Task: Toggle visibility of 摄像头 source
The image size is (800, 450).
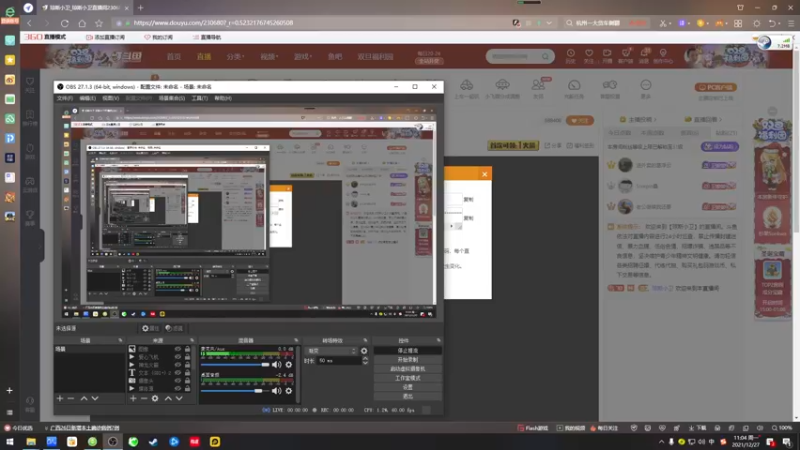Action: [x=178, y=381]
